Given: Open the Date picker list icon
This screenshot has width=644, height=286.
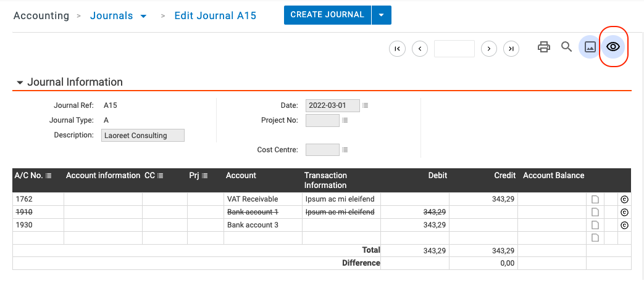Looking at the screenshot, I should (x=366, y=106).
